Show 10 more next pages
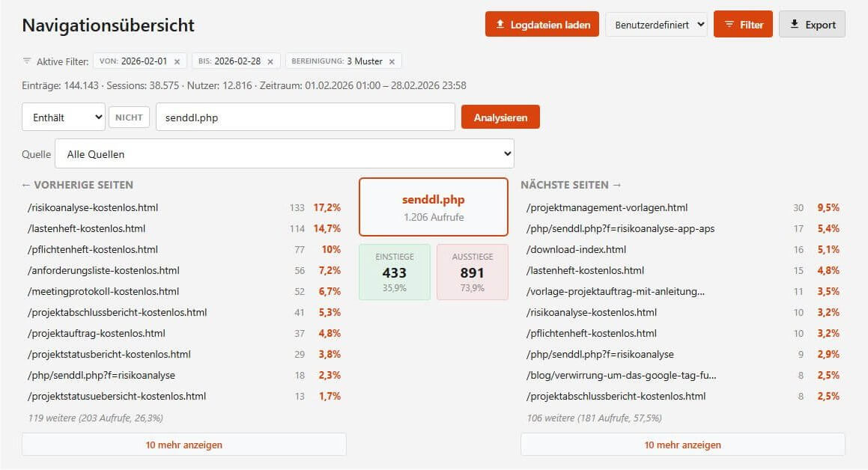Viewport: 868px width, 470px height. tap(682, 445)
